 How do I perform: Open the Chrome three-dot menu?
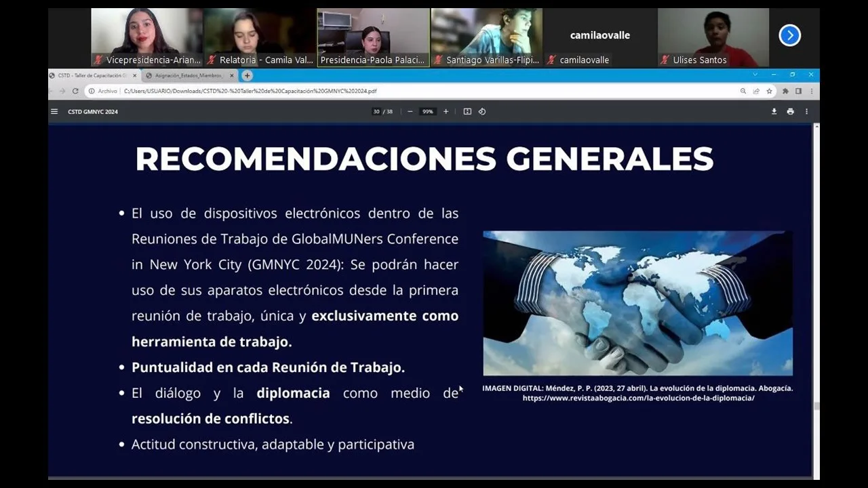click(811, 91)
